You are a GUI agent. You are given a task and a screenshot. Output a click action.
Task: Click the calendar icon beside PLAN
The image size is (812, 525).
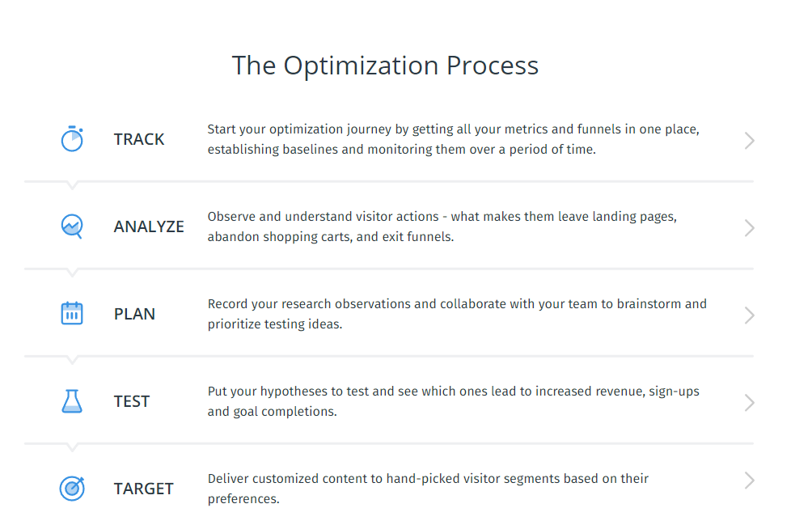[72, 313]
